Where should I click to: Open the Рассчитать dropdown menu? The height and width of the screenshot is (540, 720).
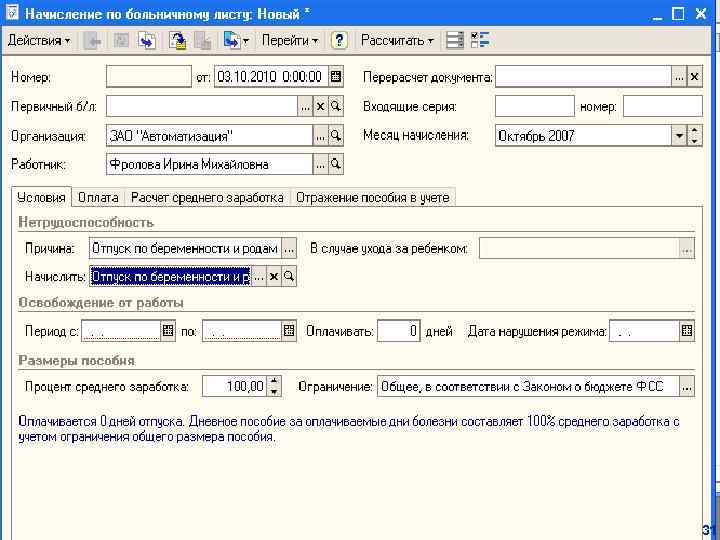coord(397,40)
